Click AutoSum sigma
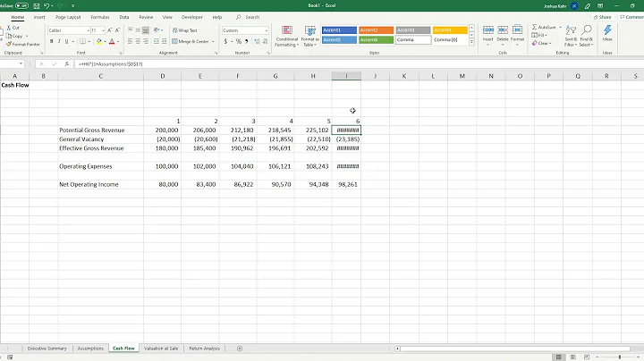The width and height of the screenshot is (644, 361). coord(544,27)
